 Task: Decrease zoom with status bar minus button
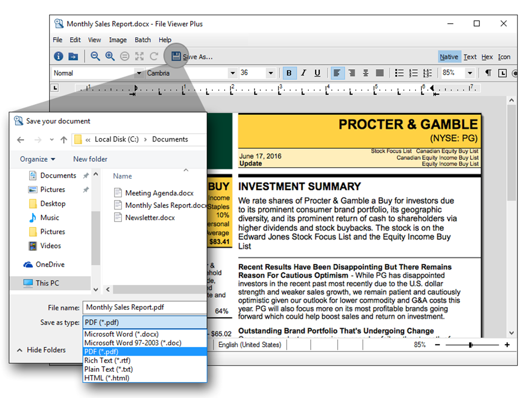coord(437,345)
